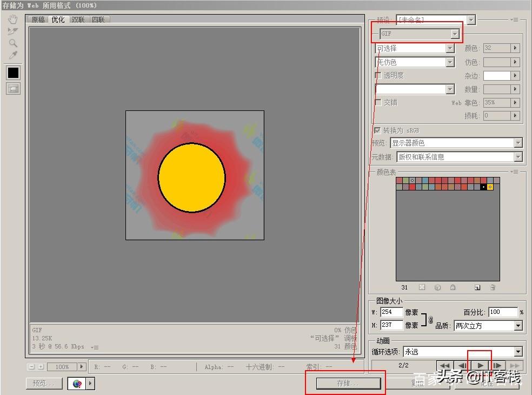The width and height of the screenshot is (532, 395).
Task: Click the sun image preview
Action: [195, 175]
